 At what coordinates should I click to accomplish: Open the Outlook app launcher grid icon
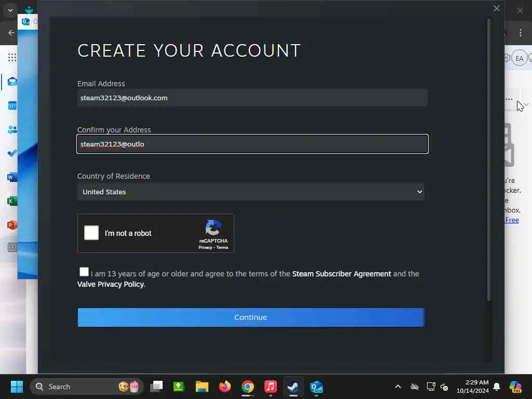tap(12, 57)
